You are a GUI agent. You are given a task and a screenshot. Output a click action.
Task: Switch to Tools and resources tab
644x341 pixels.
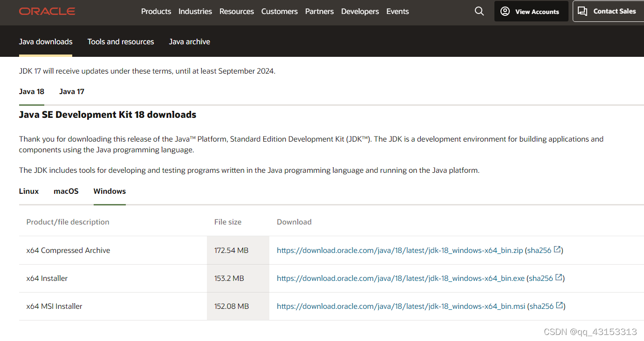(121, 41)
